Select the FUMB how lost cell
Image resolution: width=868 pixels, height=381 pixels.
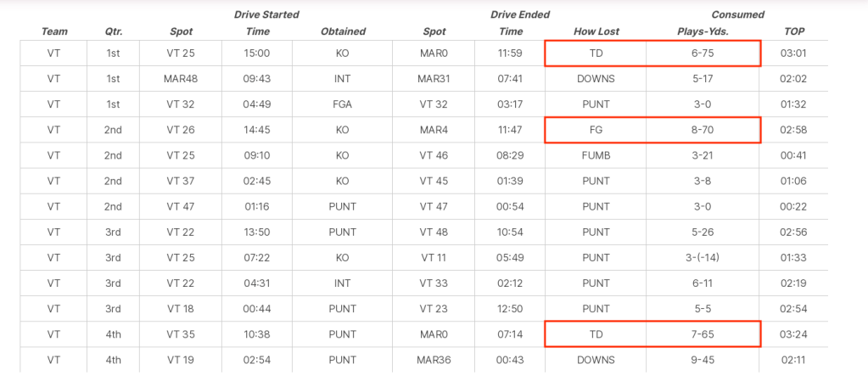[596, 155]
